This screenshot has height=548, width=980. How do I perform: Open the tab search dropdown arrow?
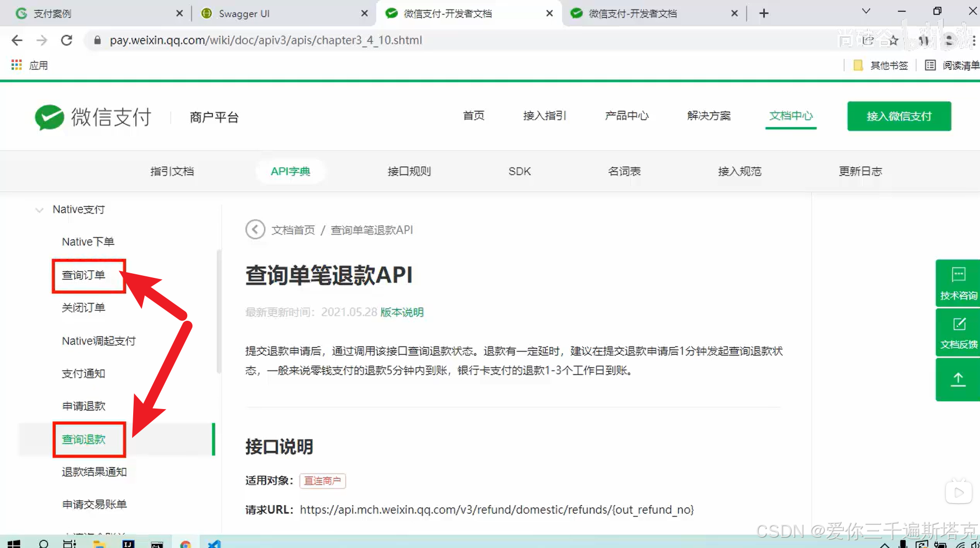(866, 11)
